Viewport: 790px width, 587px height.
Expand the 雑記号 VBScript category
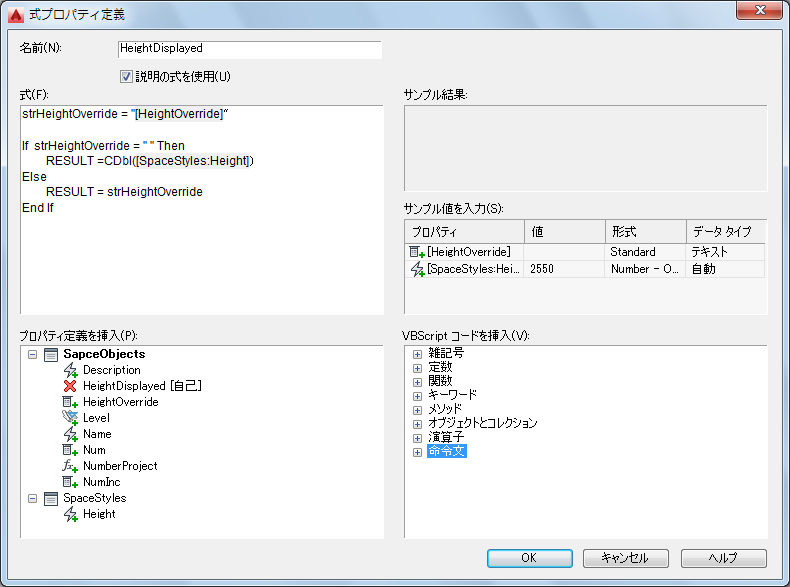417,354
